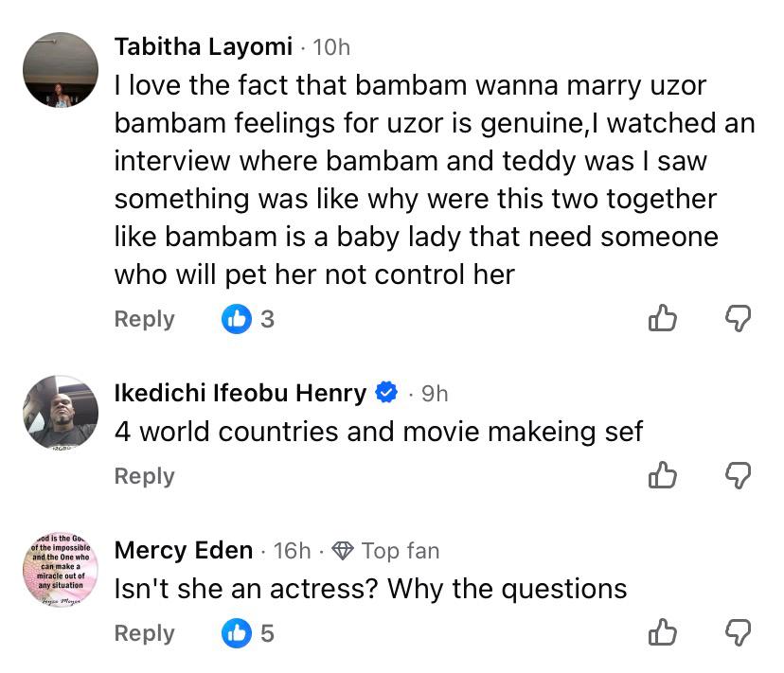Reply to Ikedichi Ifeobu Henry's comment

point(144,476)
